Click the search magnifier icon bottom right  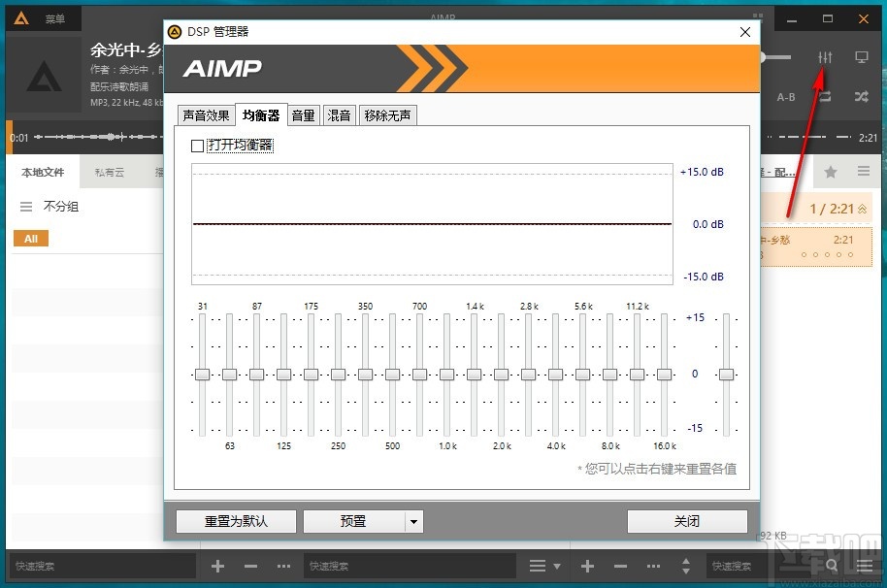point(832,565)
